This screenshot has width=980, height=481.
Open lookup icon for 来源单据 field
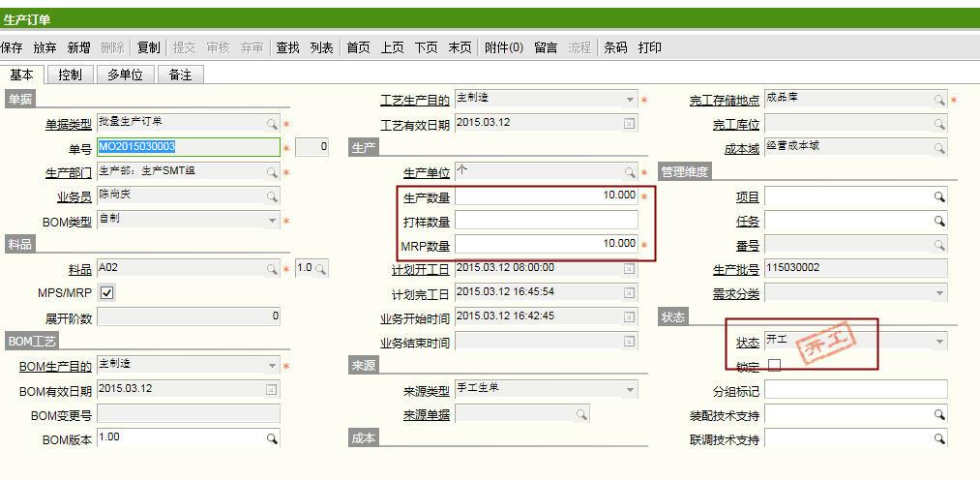point(581,414)
